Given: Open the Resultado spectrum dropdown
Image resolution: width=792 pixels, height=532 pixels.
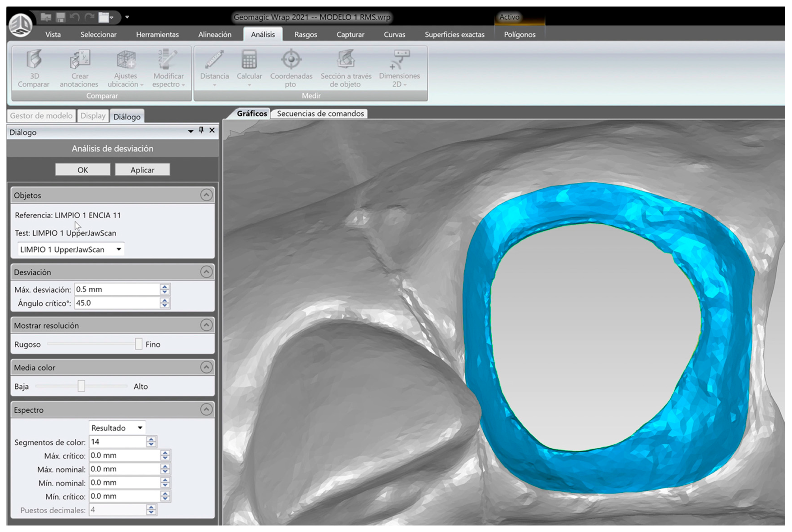Looking at the screenshot, I should point(117,428).
